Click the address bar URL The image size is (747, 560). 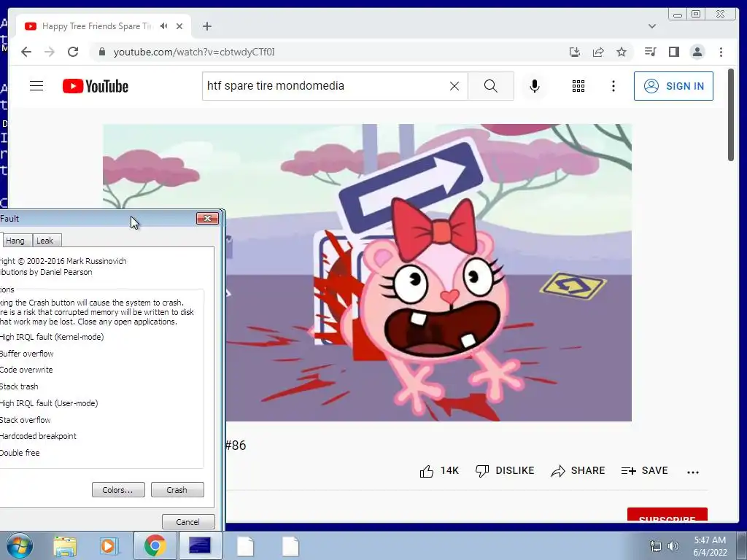[x=194, y=52]
